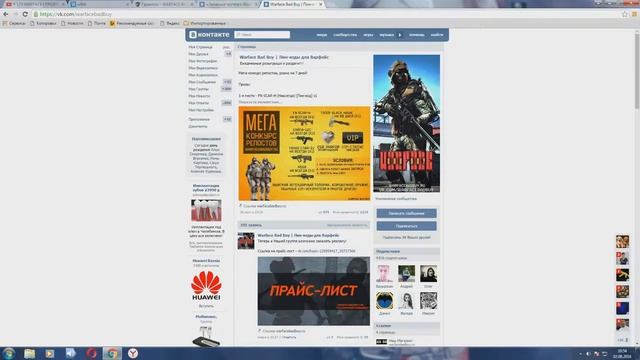Open Мои Группы in the sidebar
640x360 pixels.
click(x=198, y=89)
